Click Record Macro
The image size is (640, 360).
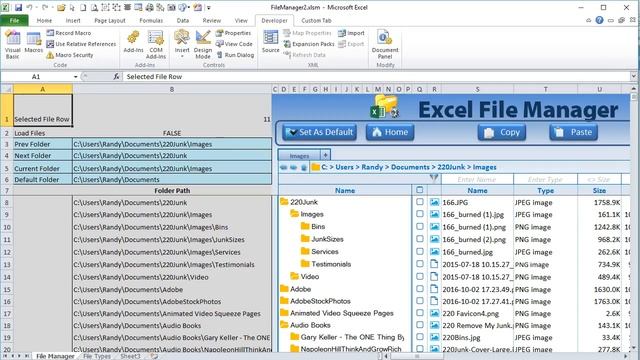[x=69, y=33]
